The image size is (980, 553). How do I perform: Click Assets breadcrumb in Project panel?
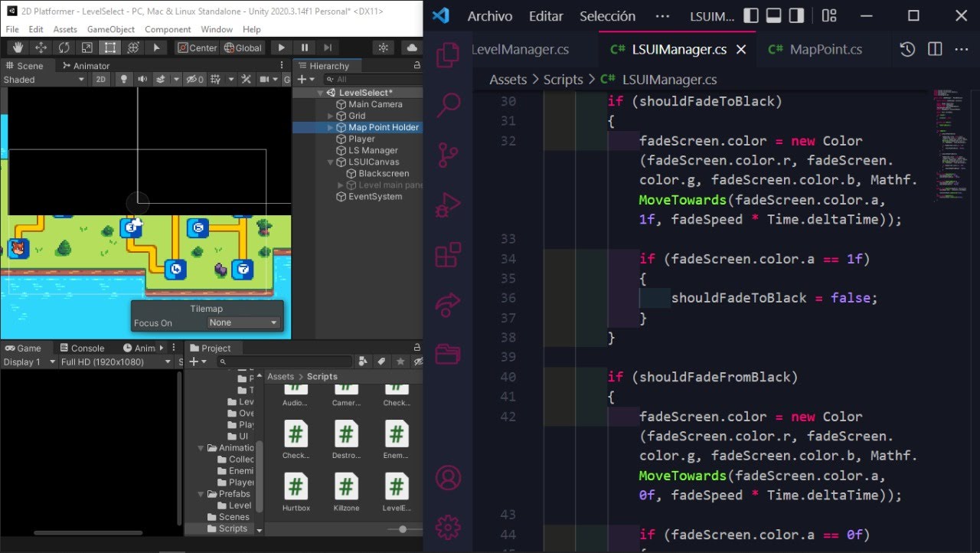[x=280, y=376]
